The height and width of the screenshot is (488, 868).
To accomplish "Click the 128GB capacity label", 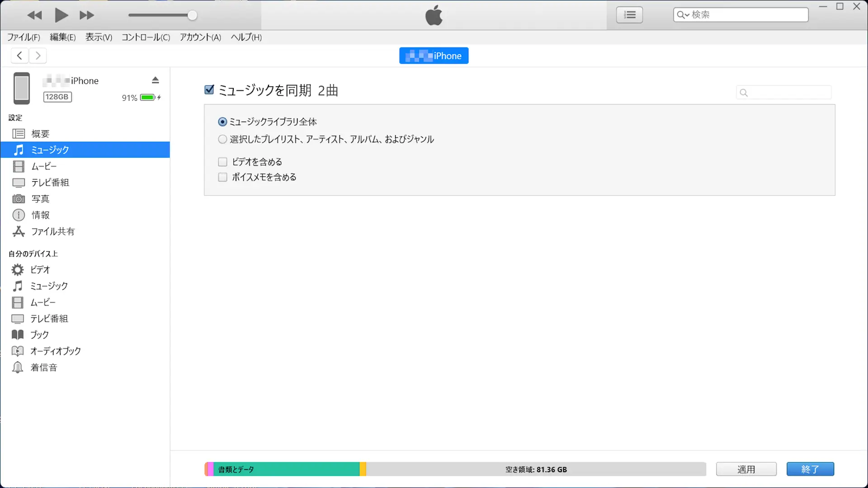I will (57, 97).
